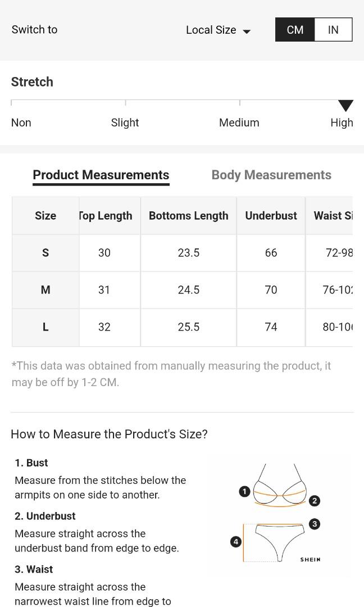This screenshot has width=364, height=607.
Task: Click the SHEIN logo in diagram
Action: (310, 559)
